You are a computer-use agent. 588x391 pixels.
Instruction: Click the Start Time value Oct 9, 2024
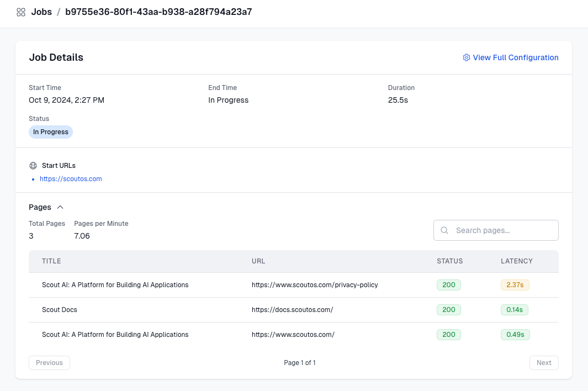(x=66, y=100)
